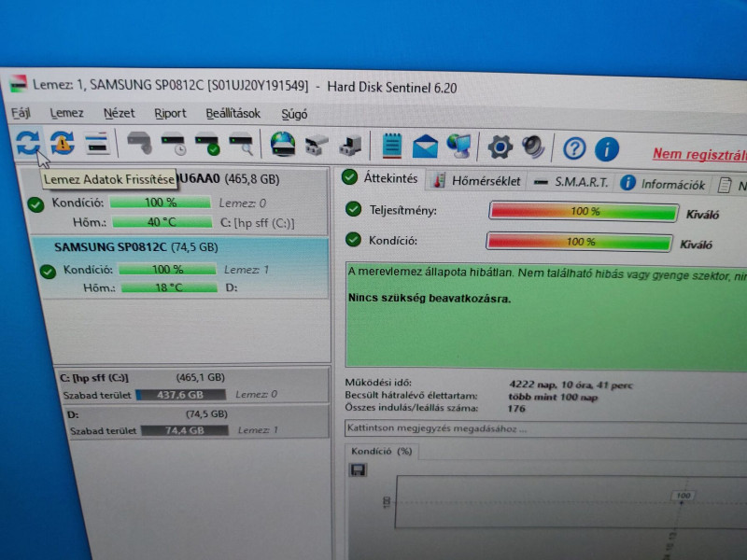Click the disk with magnifying glass icon
The width and height of the screenshot is (747, 560).
point(241,145)
